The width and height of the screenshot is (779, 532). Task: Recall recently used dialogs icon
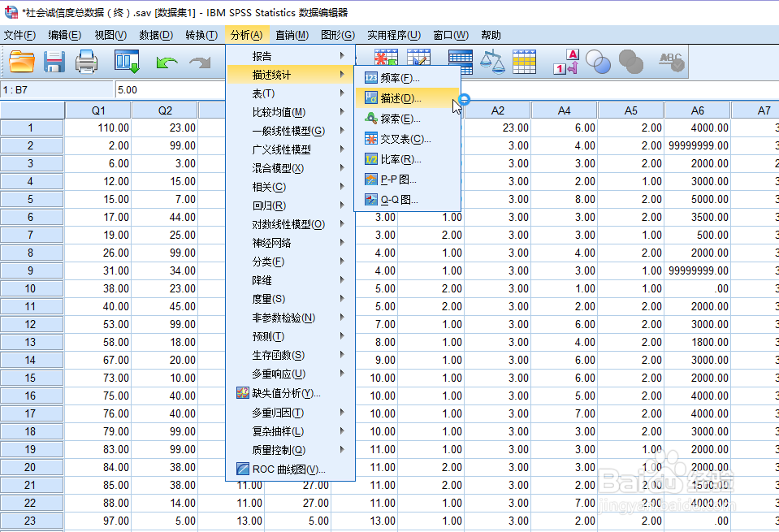[x=126, y=62]
